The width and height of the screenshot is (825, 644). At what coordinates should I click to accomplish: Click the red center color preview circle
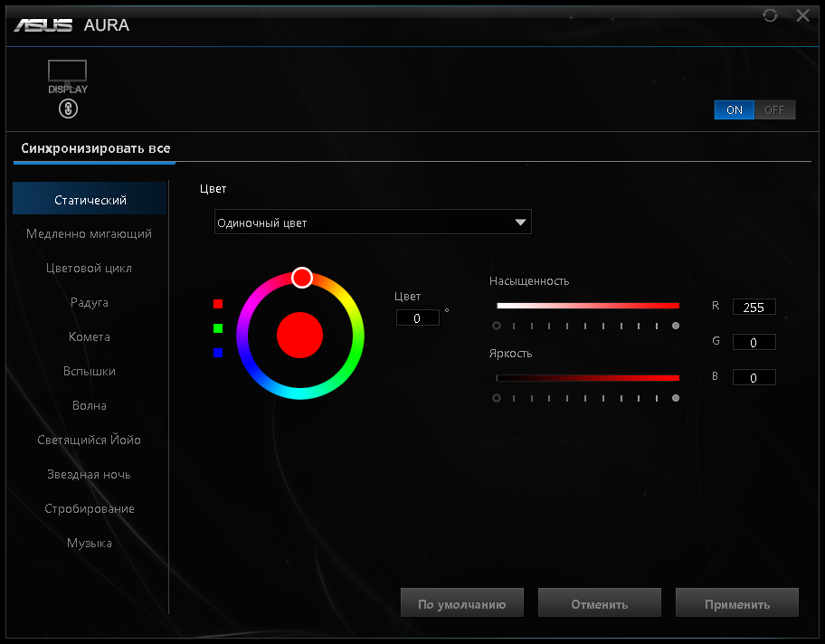[299, 336]
